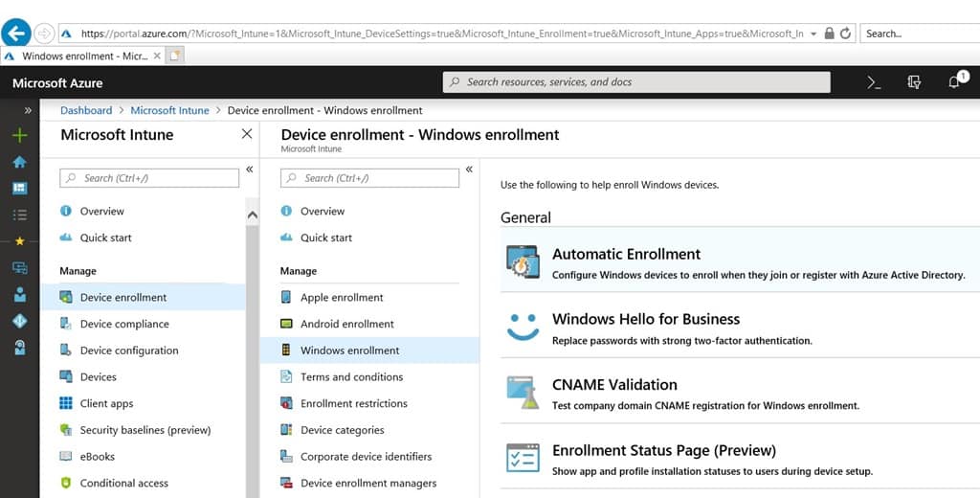The width and height of the screenshot is (980, 498).
Task: Close the Microsoft Intune blade
Action: click(247, 135)
